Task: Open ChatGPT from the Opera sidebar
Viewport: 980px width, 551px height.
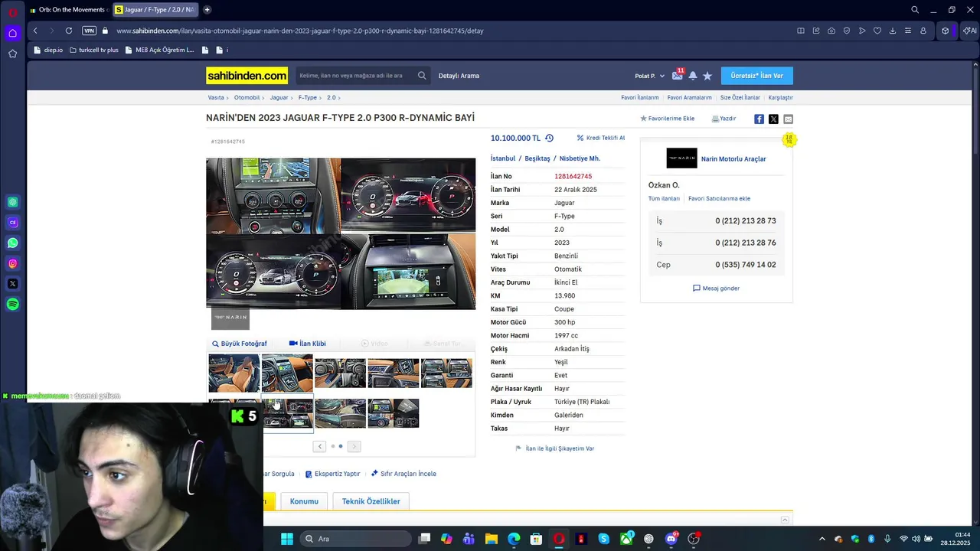Action: 12,202
